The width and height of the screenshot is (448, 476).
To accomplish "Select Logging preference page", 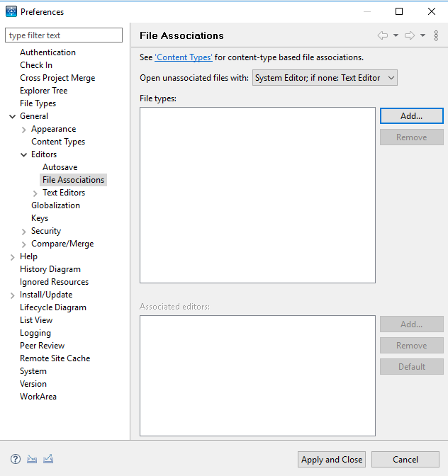I will pos(35,333).
